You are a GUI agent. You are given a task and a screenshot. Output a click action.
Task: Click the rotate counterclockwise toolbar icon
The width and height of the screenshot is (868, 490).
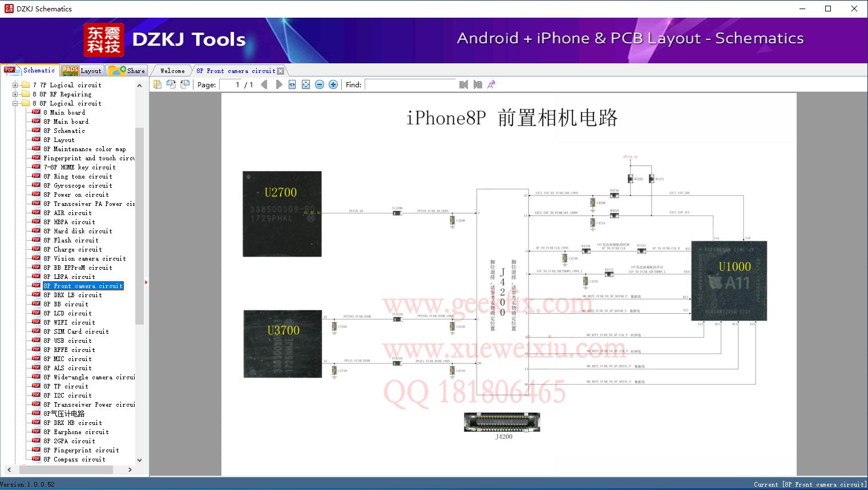pyautogui.click(x=171, y=84)
